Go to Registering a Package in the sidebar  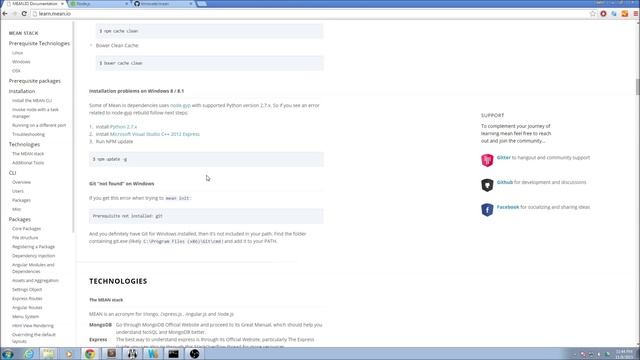(33, 247)
